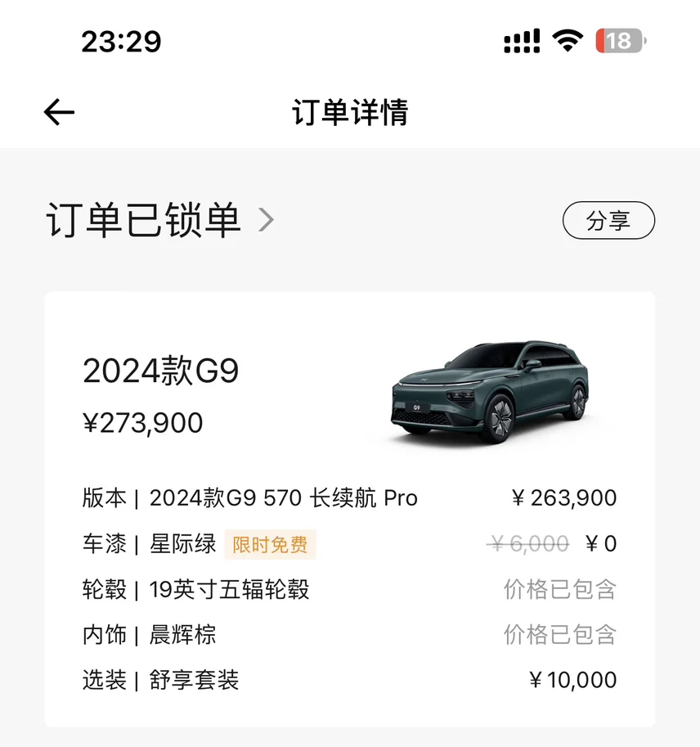Tap the 订单已锁单 status heading
Screen dimensions: 700x747
tap(143, 220)
